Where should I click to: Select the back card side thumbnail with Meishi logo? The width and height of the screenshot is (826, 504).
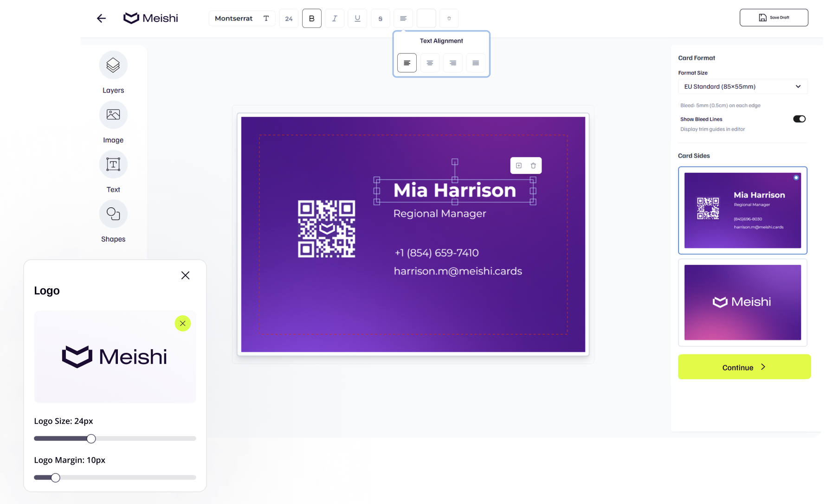point(742,302)
